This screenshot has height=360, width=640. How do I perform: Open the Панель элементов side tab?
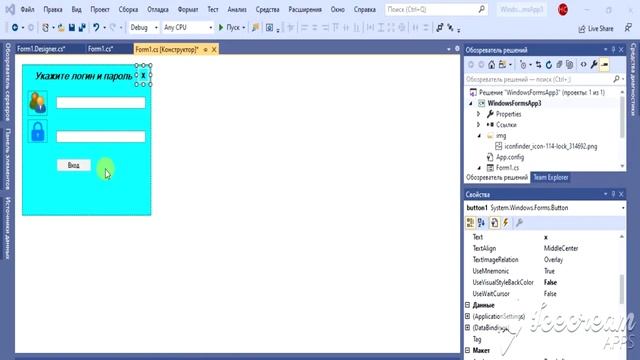[7, 159]
